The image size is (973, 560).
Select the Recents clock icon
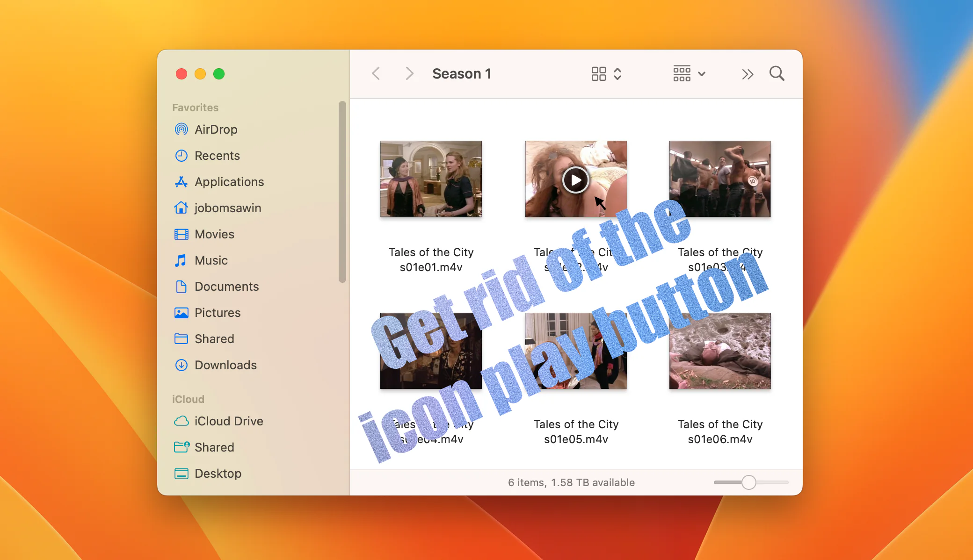click(x=181, y=156)
